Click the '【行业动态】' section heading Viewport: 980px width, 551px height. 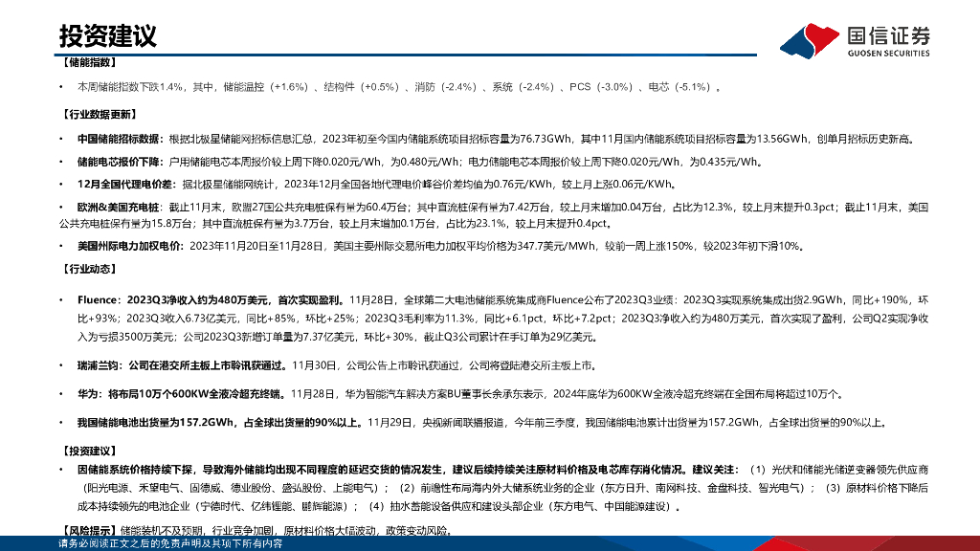coord(88,269)
